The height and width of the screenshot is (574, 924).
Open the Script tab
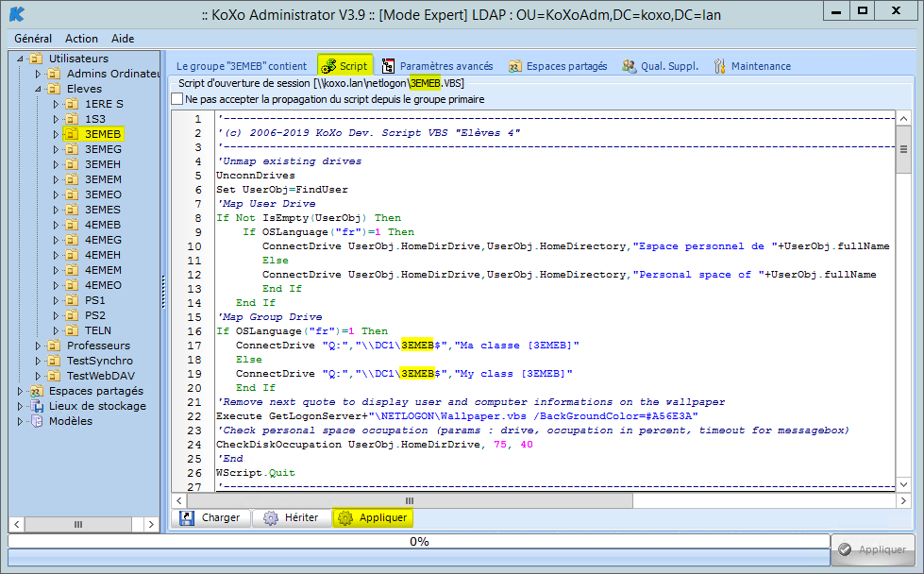(345, 66)
